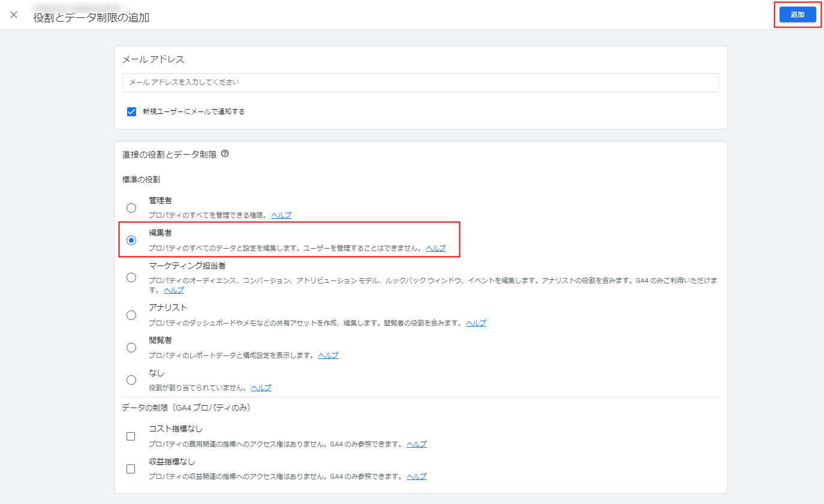Open help icon beside 直接の役割とデータ制限

coord(225,154)
